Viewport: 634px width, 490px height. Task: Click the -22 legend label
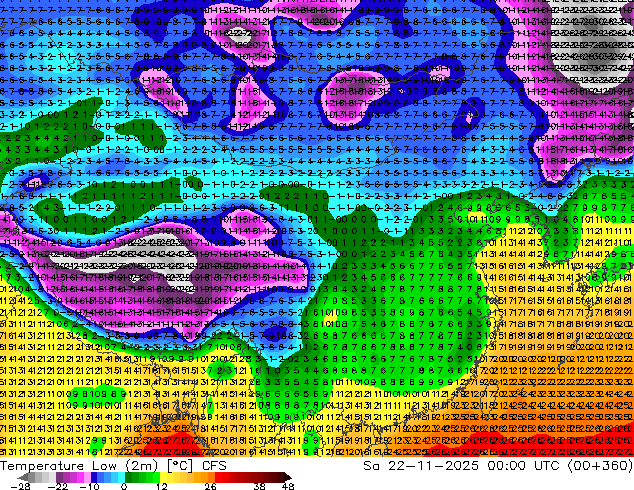pyautogui.click(x=58, y=486)
